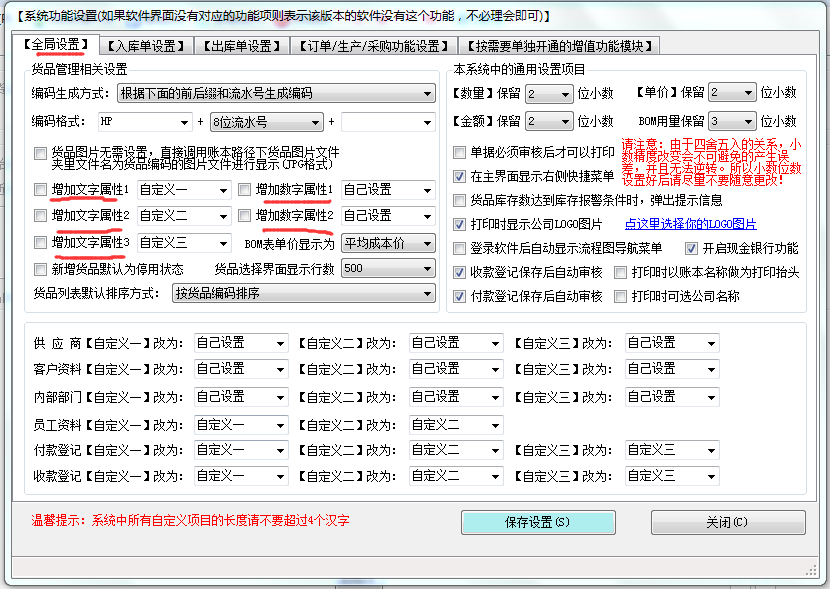Screen dimensions: 830x589
Task: Toggle 增加数字属性2 checkbox
Action: (x=244, y=216)
